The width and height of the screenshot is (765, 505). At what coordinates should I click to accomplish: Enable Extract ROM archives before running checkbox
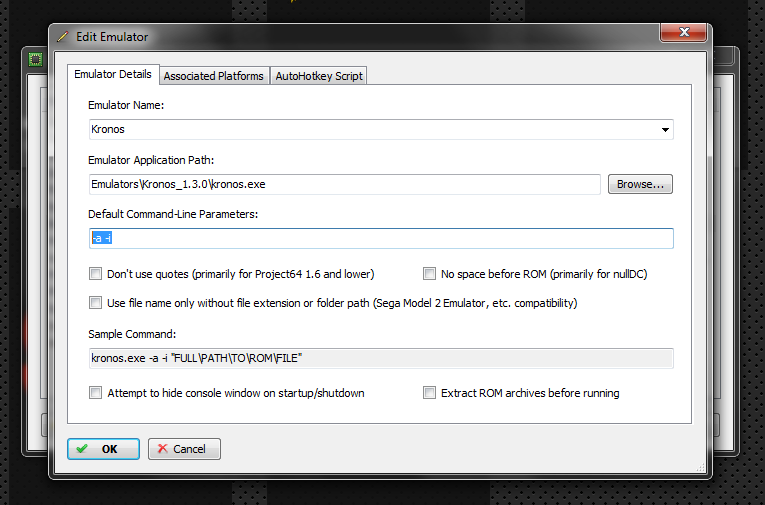(x=429, y=393)
